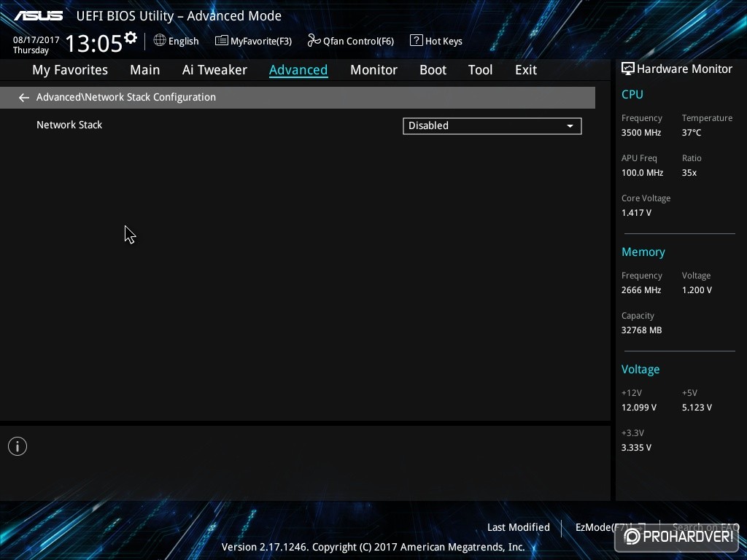Click the 08/17/2017 date
Viewport: 747px width, 560px height.
[36, 40]
